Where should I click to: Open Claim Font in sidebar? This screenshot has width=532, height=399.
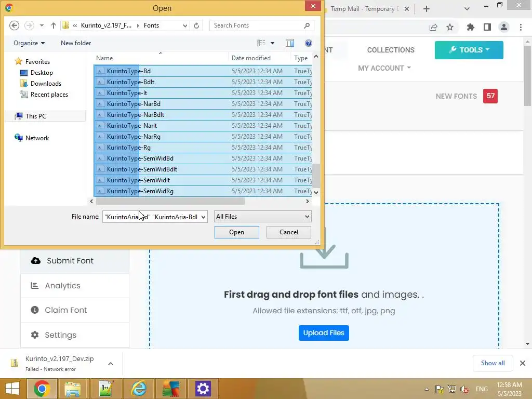tap(75, 310)
